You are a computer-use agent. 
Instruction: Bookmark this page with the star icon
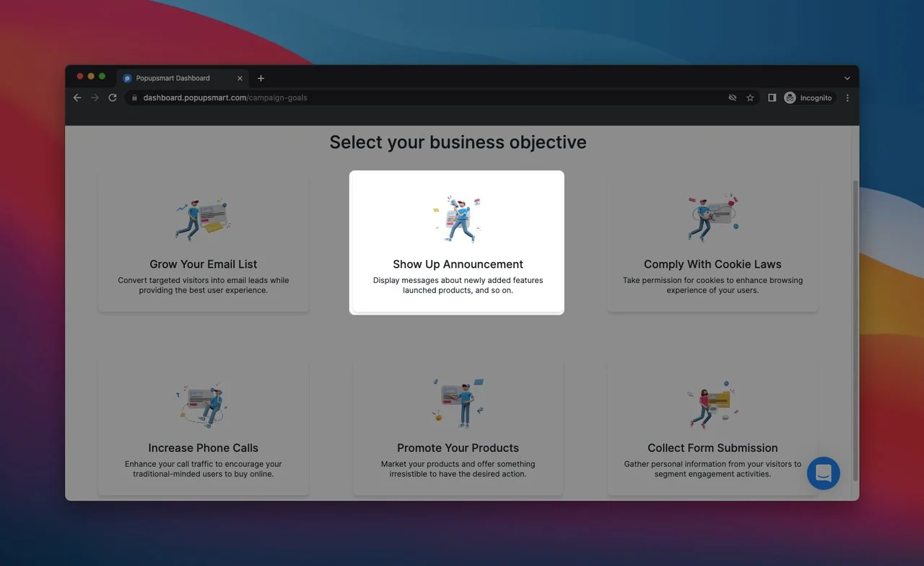click(750, 97)
